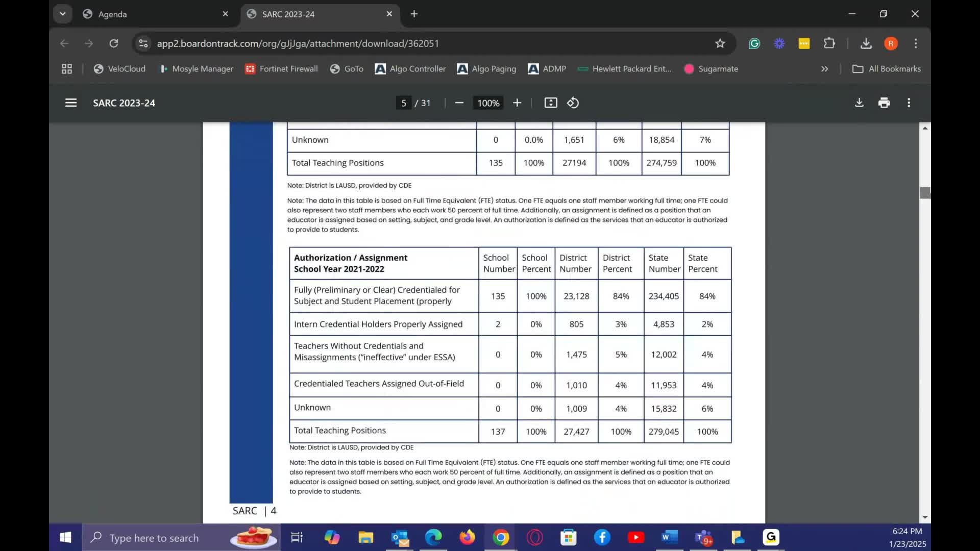Screen dimensions: 980x551
Task: Open ADMP bookmark
Action: click(547, 69)
